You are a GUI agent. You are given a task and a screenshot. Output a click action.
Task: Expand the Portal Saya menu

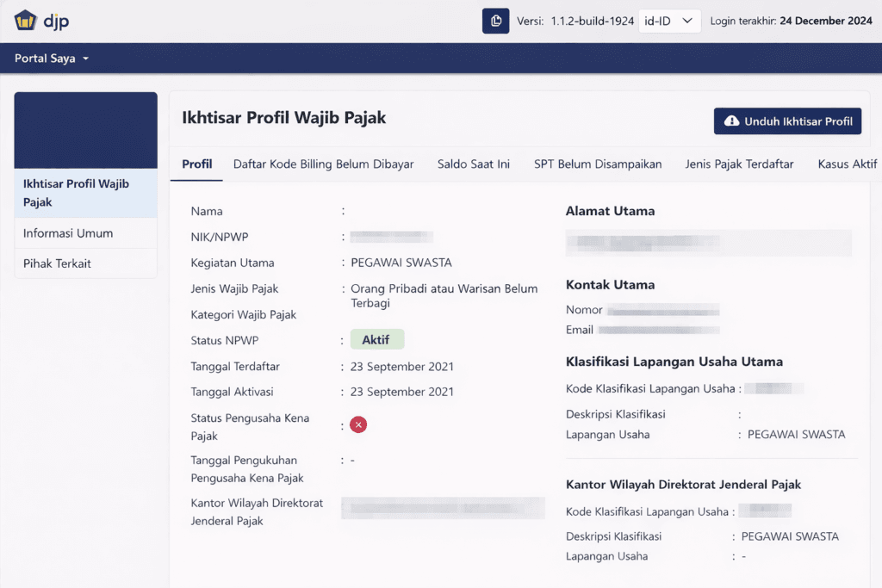point(52,59)
